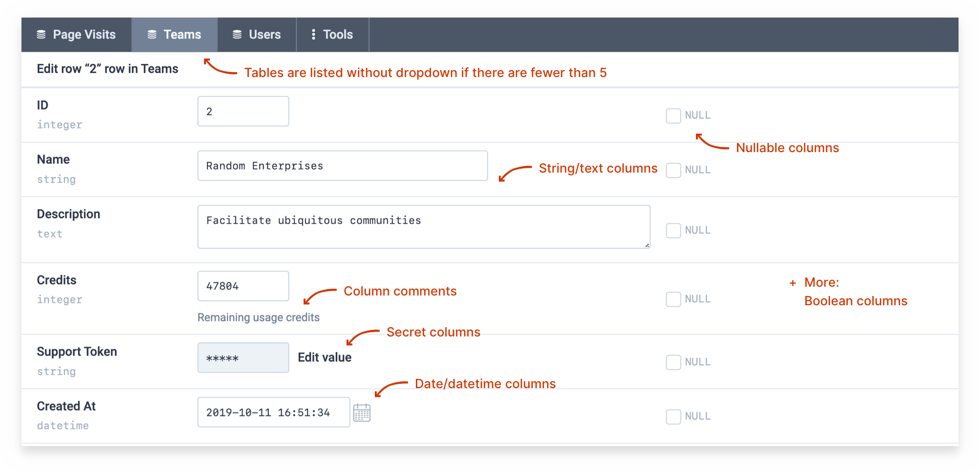Tick NULL checkbox for Support Token
The width and height of the screenshot is (980, 472).
pos(674,362)
